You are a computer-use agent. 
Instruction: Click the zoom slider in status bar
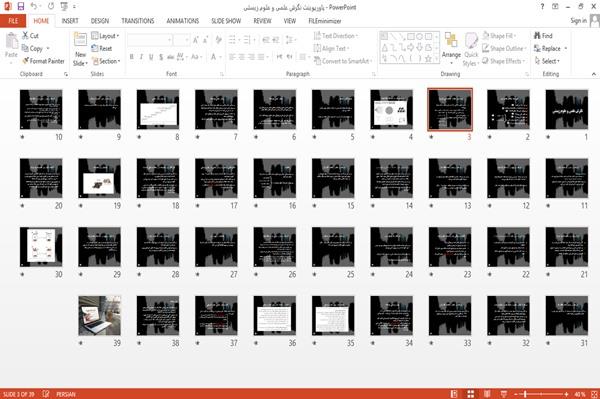[x=541, y=394]
